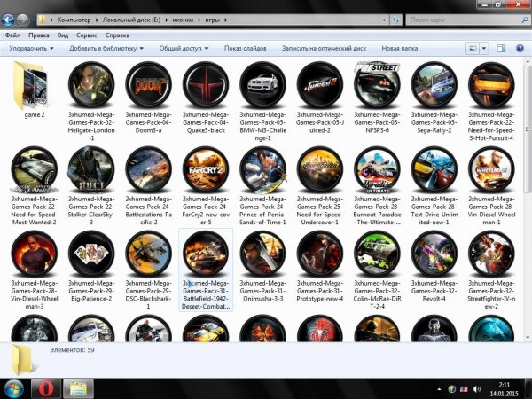Screen dimensions: 532x399
Task: Select the NFSPS-6 ProStreet icon file
Action: [377, 98]
